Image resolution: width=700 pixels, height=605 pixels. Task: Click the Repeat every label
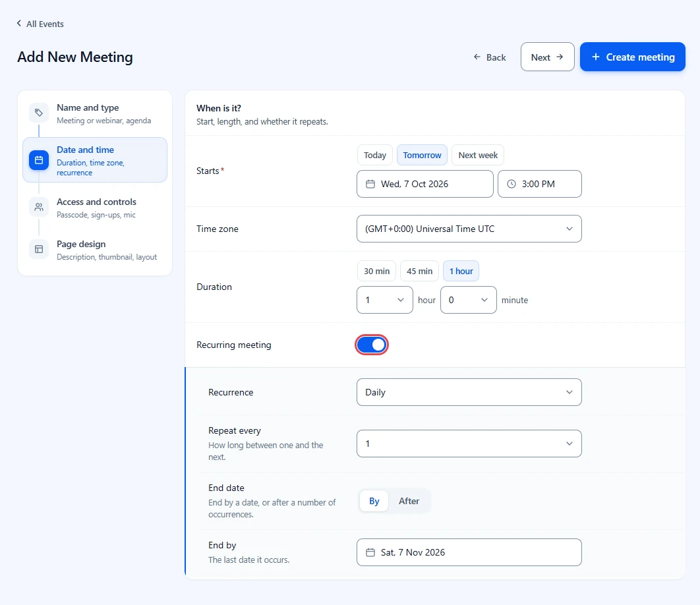pos(235,430)
